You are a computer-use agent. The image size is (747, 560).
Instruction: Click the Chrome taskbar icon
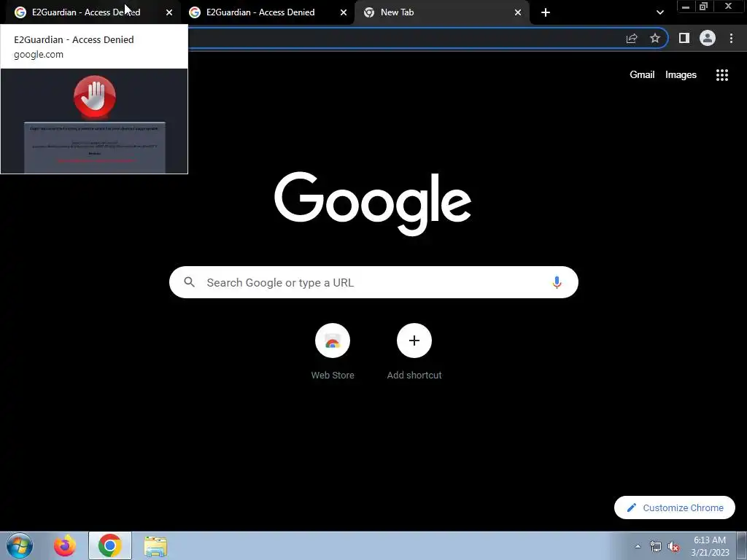[110, 545]
